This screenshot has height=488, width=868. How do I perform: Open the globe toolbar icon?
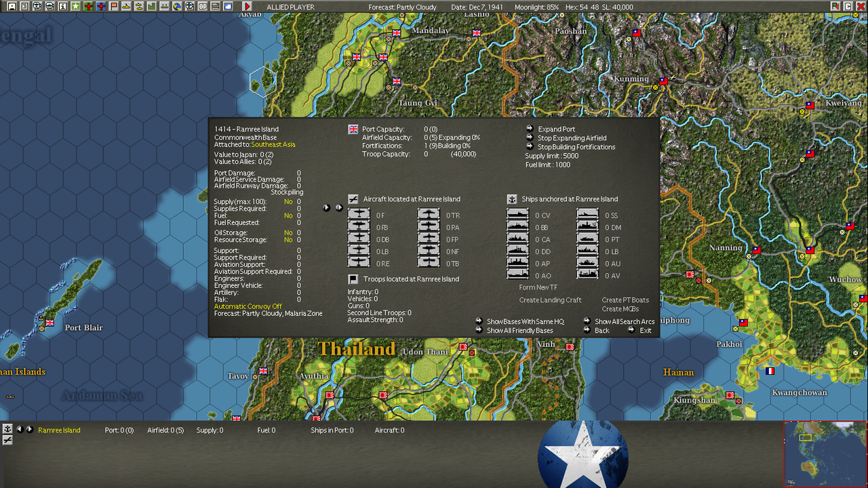pyautogui.click(x=176, y=7)
